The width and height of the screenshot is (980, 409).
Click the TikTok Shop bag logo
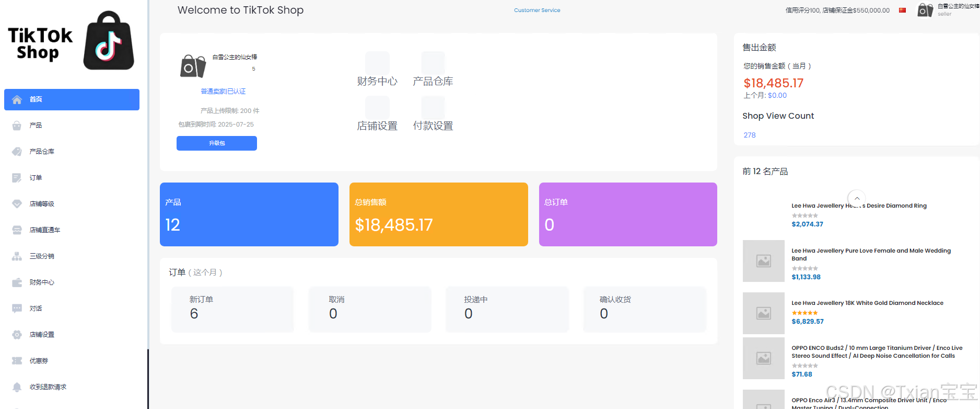[x=109, y=40]
